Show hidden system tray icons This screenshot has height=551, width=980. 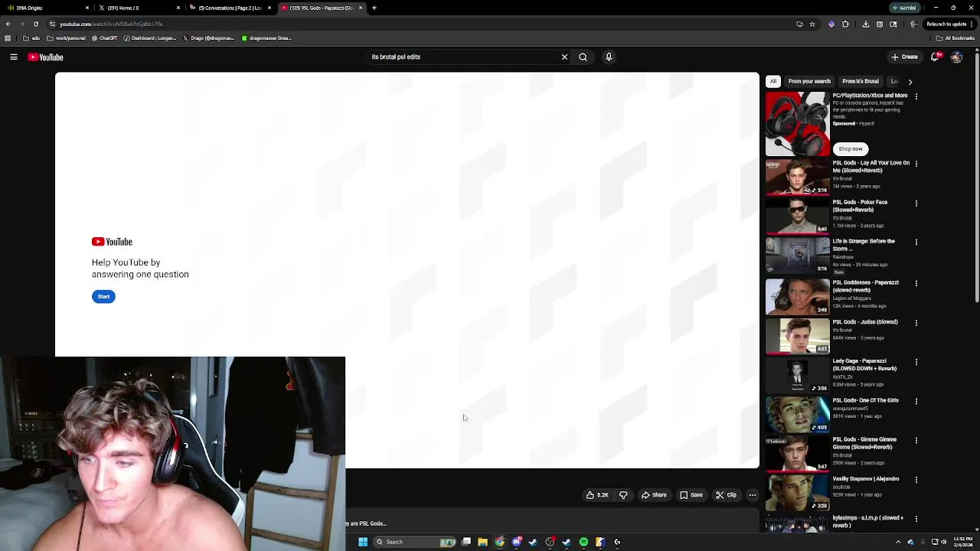click(x=898, y=542)
